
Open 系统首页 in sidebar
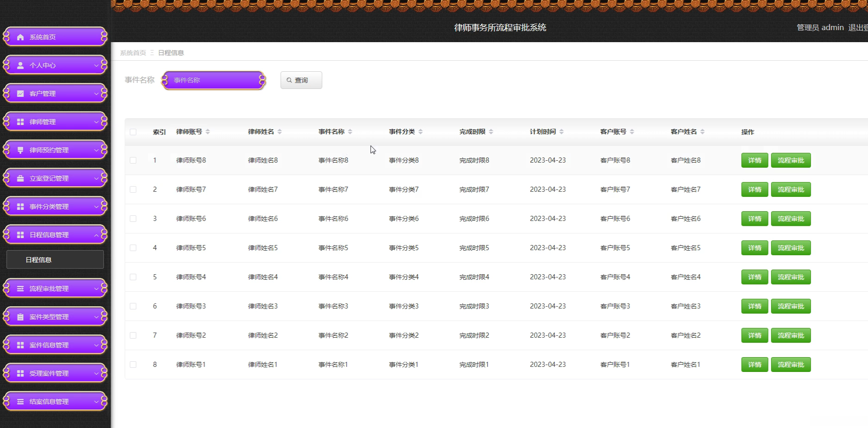55,37
